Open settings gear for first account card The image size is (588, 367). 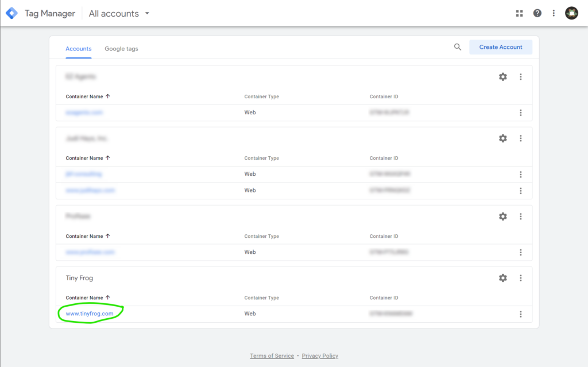pyautogui.click(x=503, y=77)
